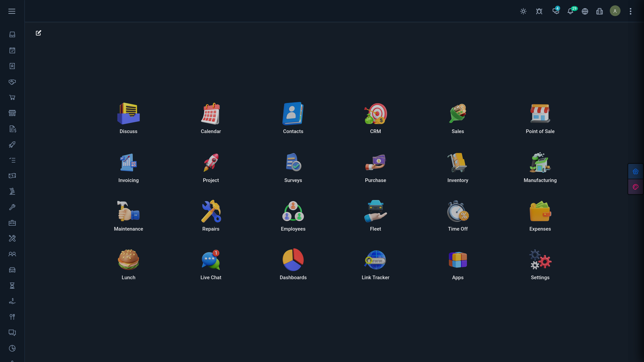The height and width of the screenshot is (362, 644).
Task: Open the notifications bell dropdown
Action: coord(570,11)
